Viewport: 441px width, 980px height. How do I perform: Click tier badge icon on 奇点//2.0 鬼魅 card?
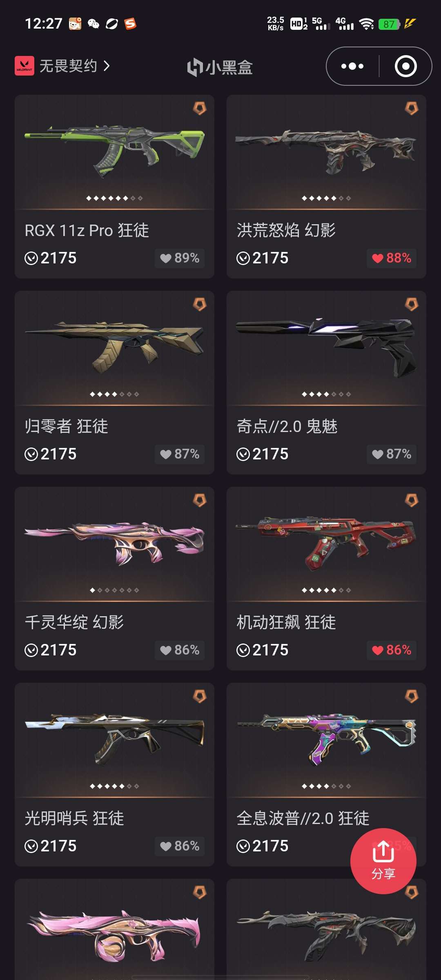point(412,304)
